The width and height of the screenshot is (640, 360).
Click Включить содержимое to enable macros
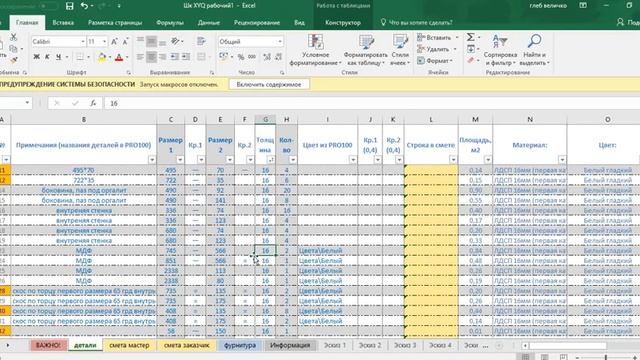coord(269,84)
